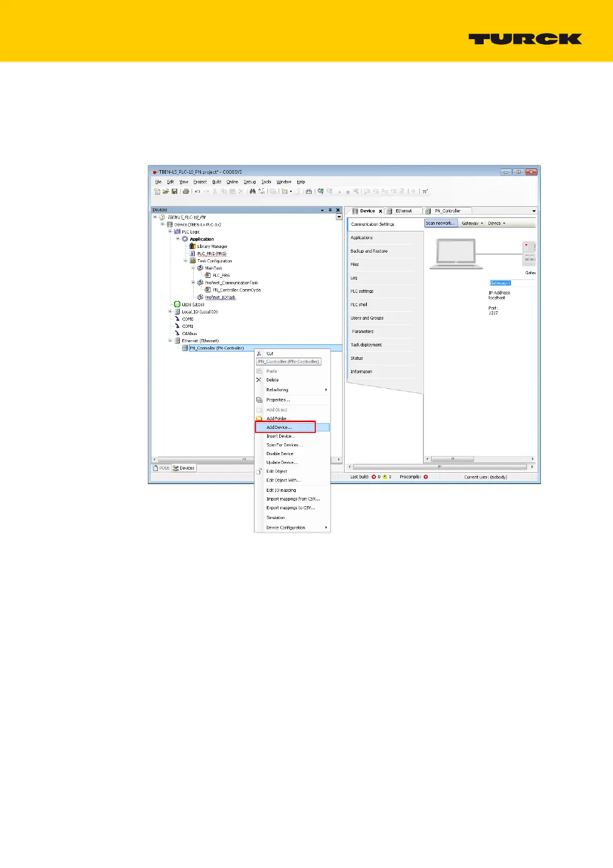This screenshot has height=868, width=613.
Task: Collapse the Ethernet (Ethernet) node
Action: tap(170, 340)
